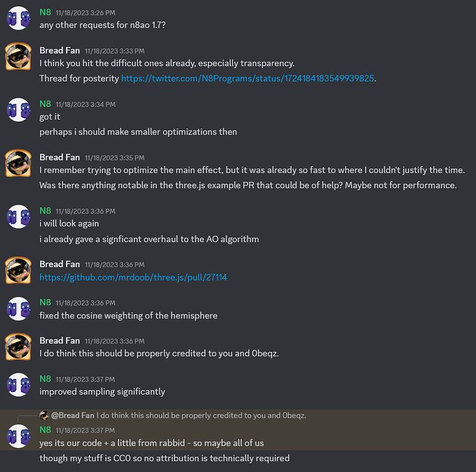
Task: Click N8's avatar beside "improved sampling significantly"
Action: (18, 385)
